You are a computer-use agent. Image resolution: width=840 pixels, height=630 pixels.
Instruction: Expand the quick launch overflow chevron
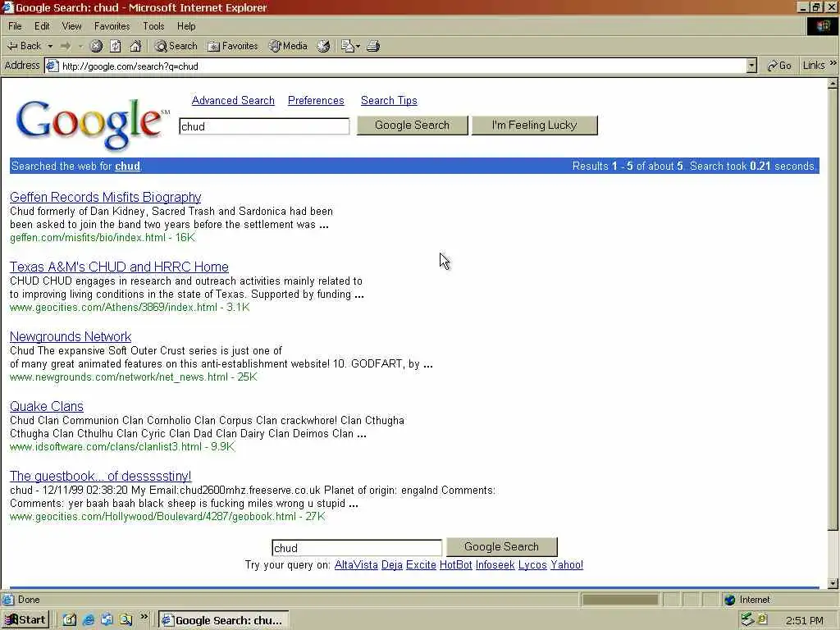144,617
